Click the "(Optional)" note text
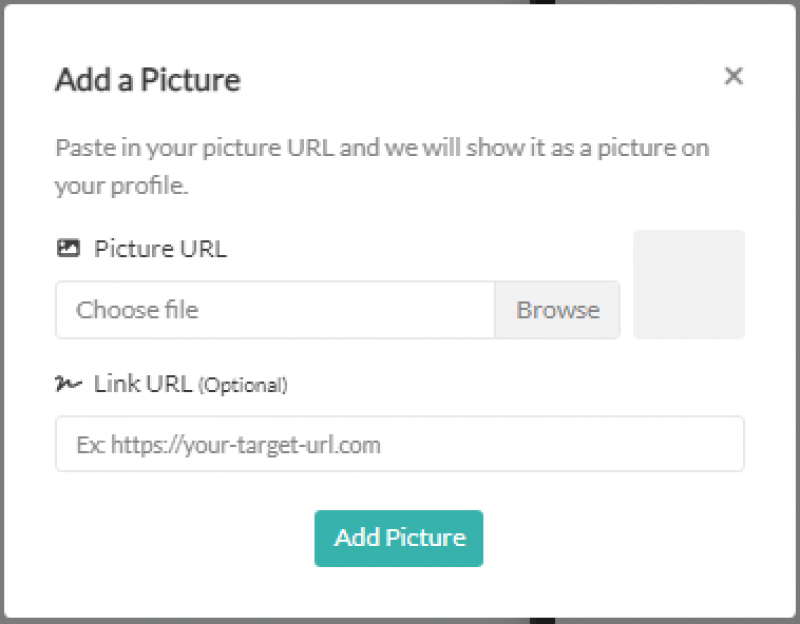The image size is (800, 624). pyautogui.click(x=243, y=385)
